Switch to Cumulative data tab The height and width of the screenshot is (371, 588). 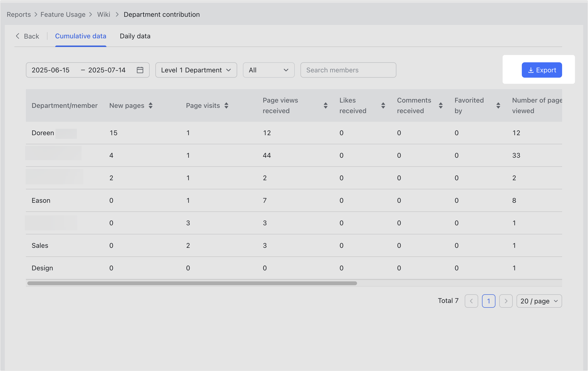81,36
